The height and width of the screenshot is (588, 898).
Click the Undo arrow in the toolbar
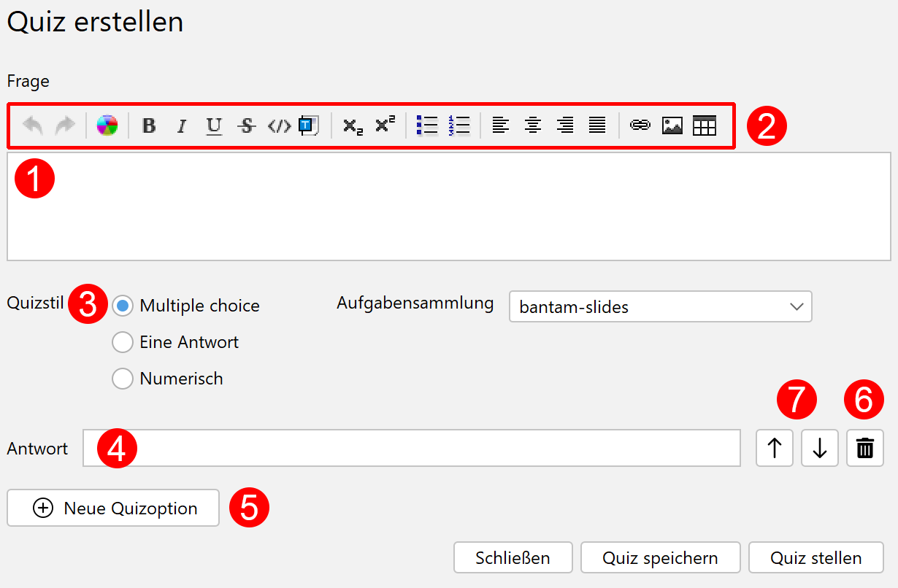[32, 125]
